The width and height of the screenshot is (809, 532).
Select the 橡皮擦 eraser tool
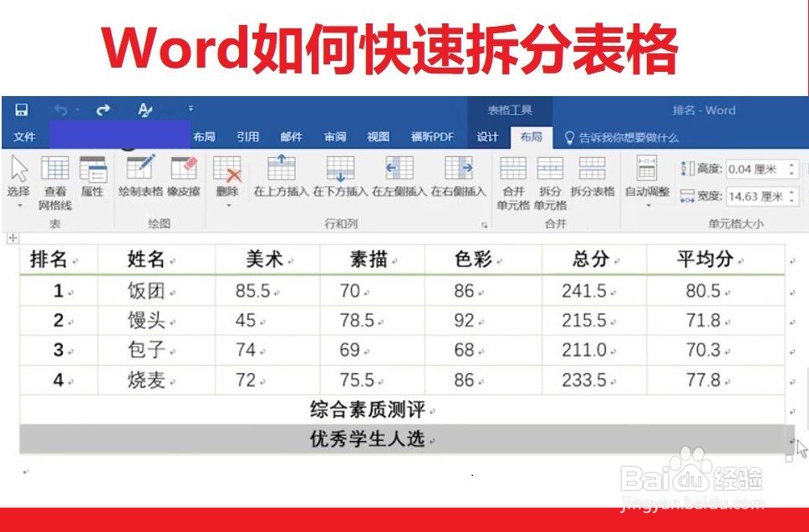pos(184,177)
